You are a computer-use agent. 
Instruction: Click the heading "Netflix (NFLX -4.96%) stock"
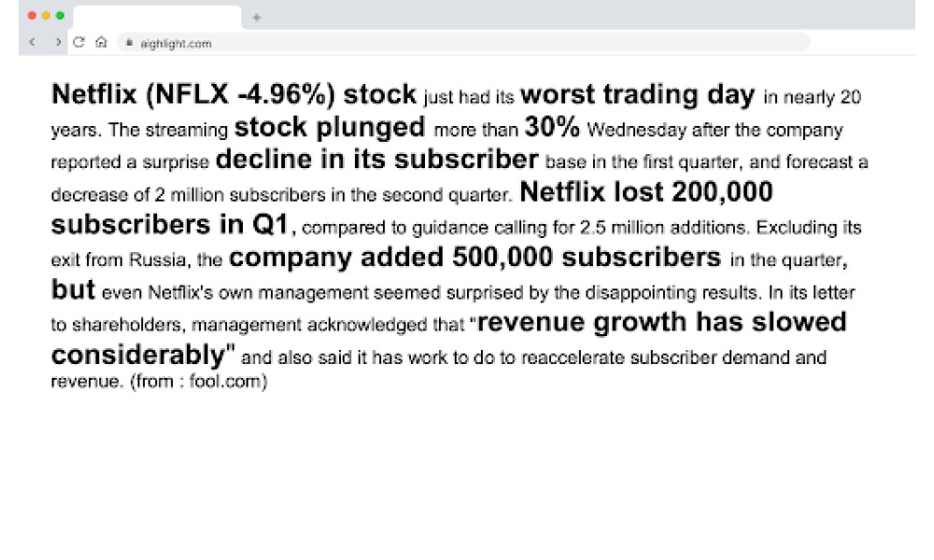coord(233,94)
